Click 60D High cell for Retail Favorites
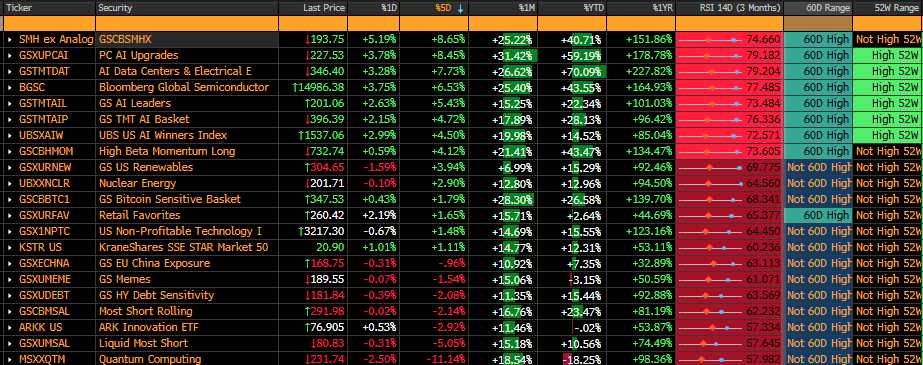The image size is (923, 365). click(818, 215)
